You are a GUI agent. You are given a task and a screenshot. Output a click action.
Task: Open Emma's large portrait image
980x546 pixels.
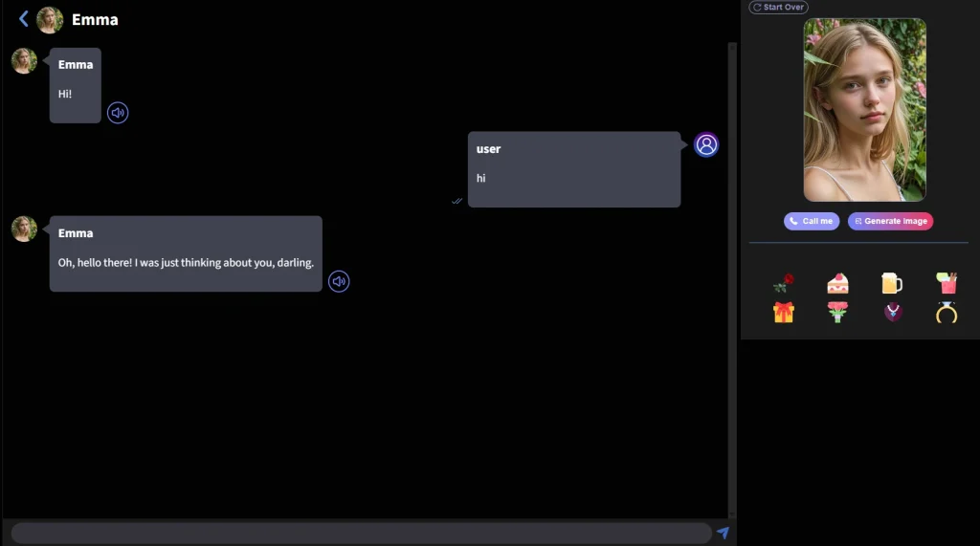pyautogui.click(x=864, y=109)
